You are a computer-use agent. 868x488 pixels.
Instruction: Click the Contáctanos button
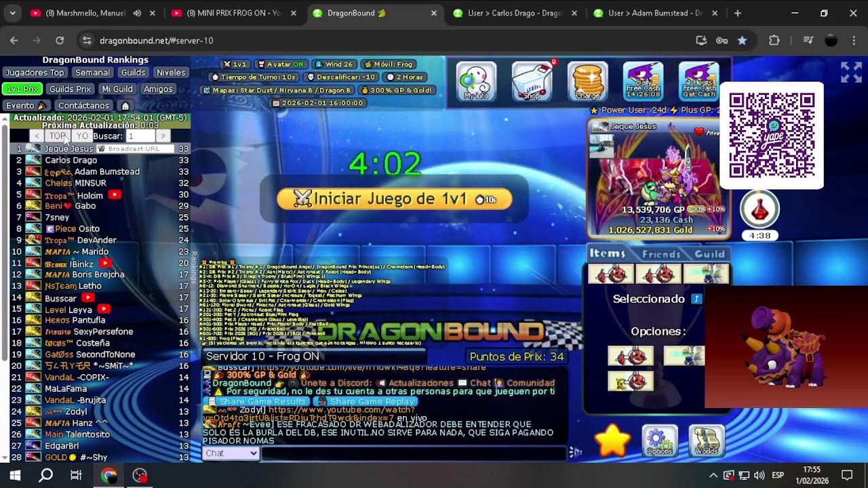[x=83, y=106]
